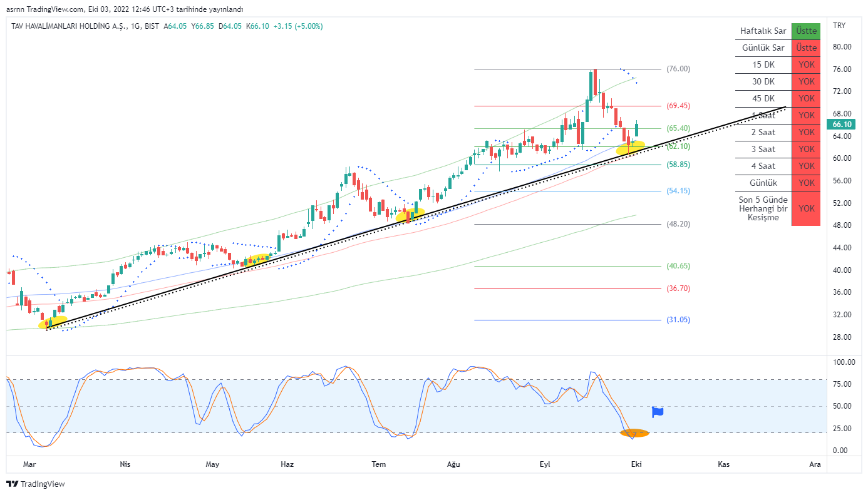Click the YOK cell in the Günlük row

click(806, 183)
